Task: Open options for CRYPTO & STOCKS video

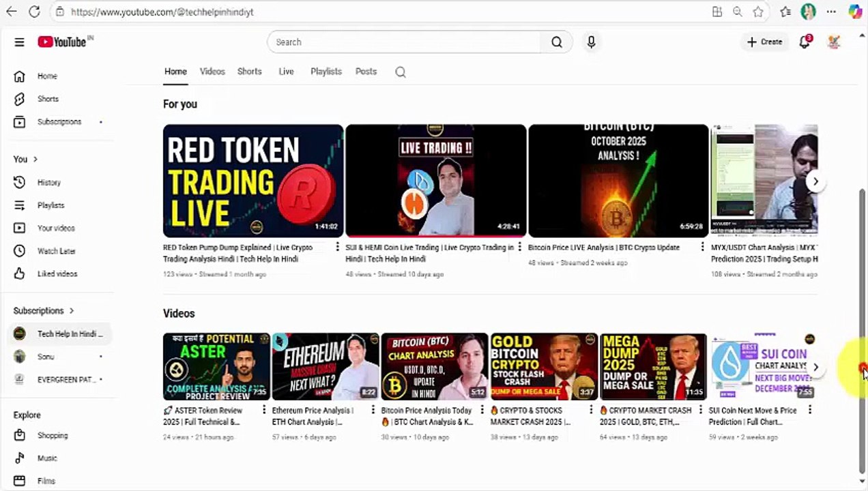Action: tap(592, 411)
